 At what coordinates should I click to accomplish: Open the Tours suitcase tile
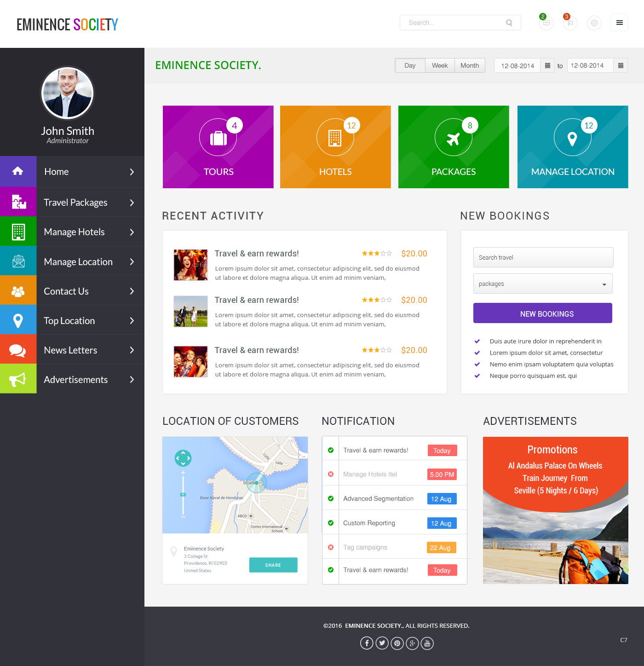click(218, 147)
